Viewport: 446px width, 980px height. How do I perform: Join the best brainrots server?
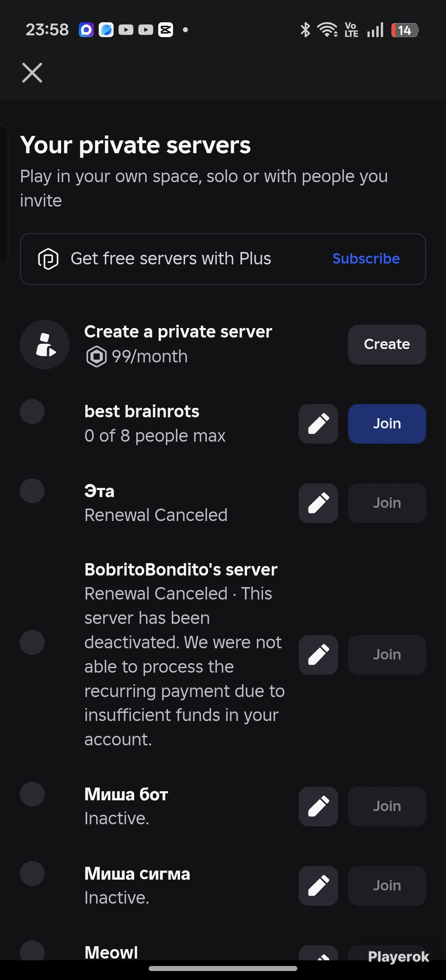tap(387, 424)
